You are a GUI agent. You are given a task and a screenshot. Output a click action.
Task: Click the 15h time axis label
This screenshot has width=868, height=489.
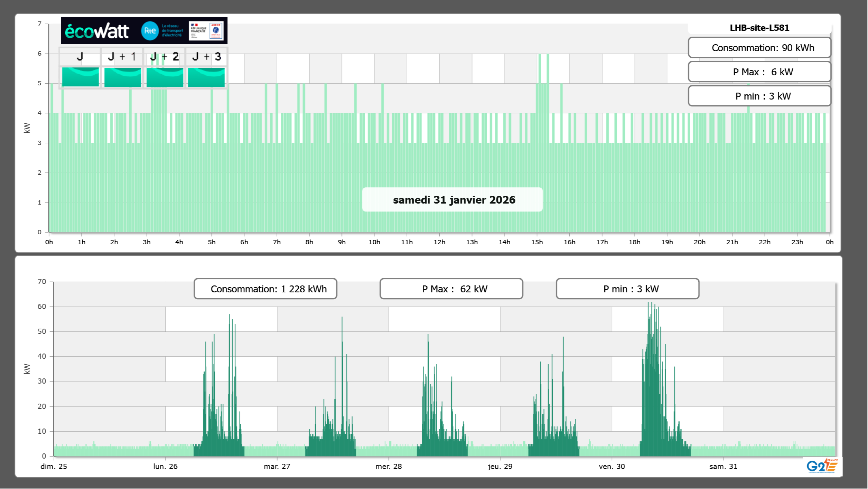(537, 242)
